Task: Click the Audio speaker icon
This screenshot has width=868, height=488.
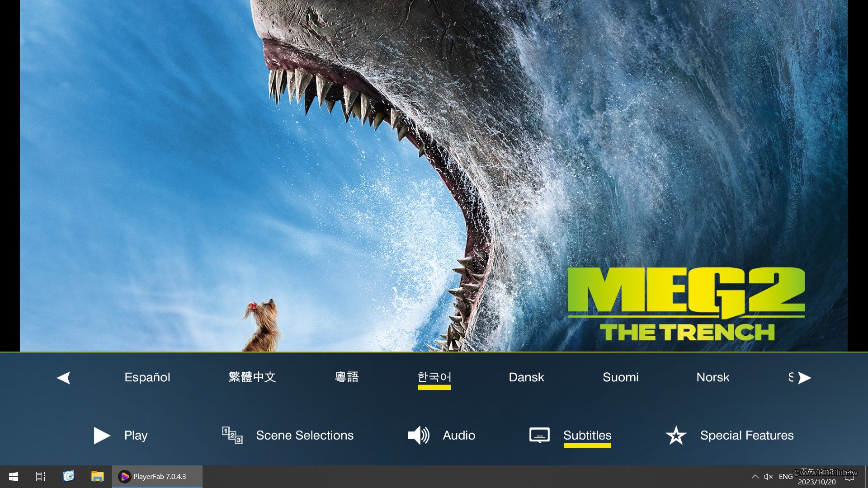Action: pos(418,436)
